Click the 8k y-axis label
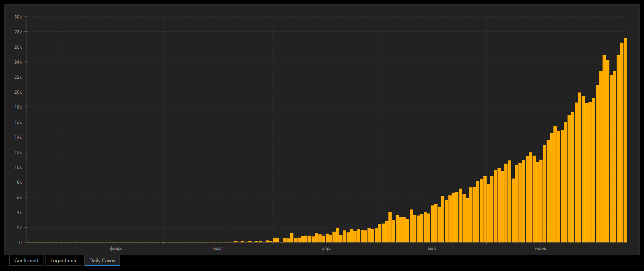Screen dimensions: 644x271 pos(19,182)
